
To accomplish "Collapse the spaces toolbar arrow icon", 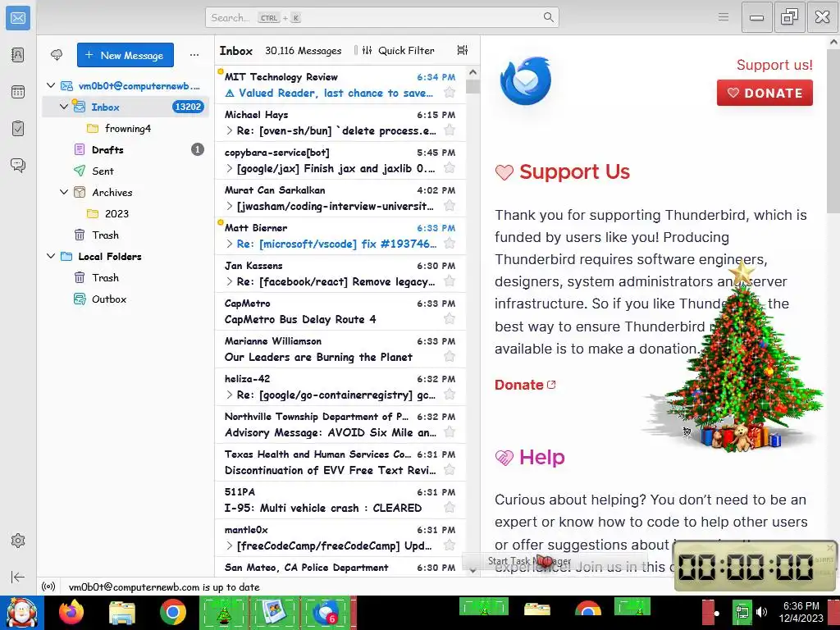I will (18, 577).
